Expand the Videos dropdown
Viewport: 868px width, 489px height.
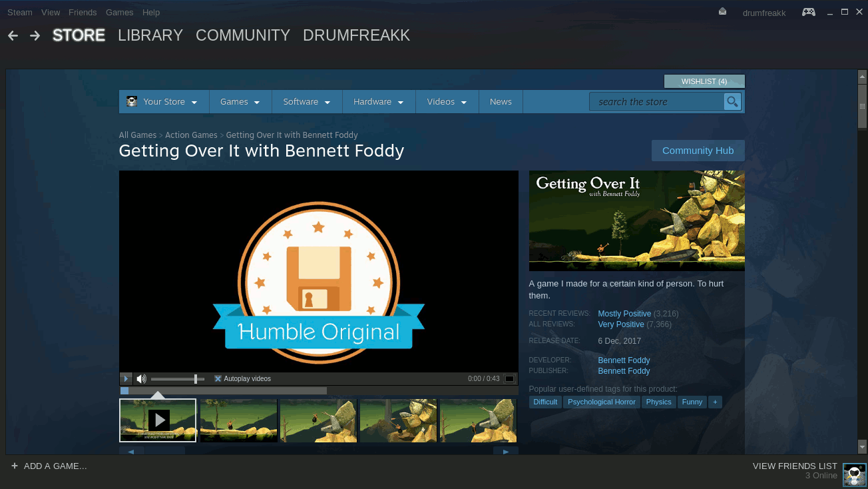click(447, 101)
